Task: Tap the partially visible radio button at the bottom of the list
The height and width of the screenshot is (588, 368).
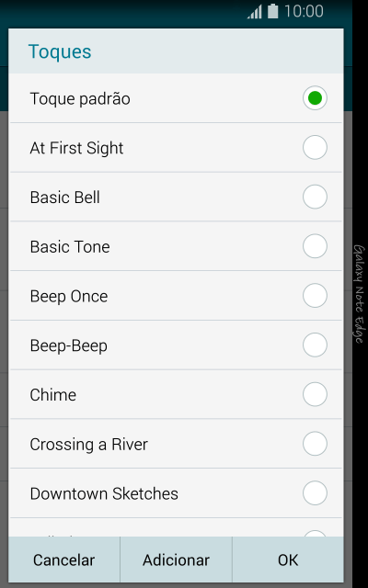Action: 315,533
